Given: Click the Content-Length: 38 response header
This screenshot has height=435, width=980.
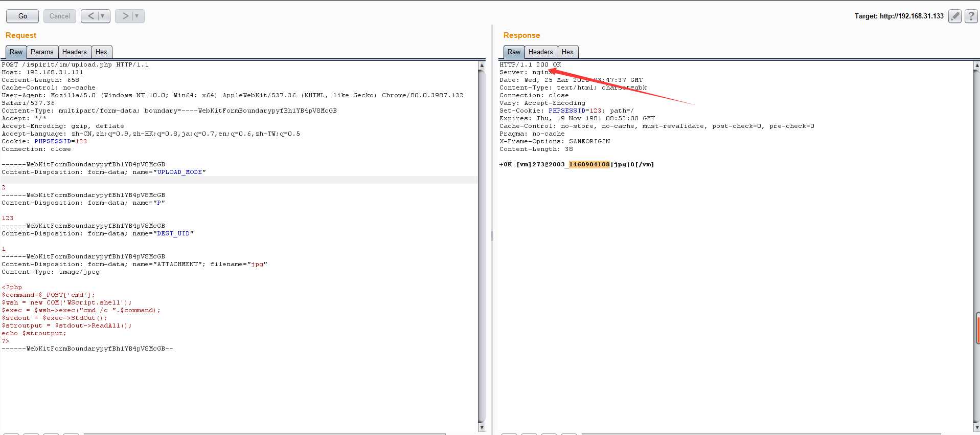Looking at the screenshot, I should pos(536,149).
